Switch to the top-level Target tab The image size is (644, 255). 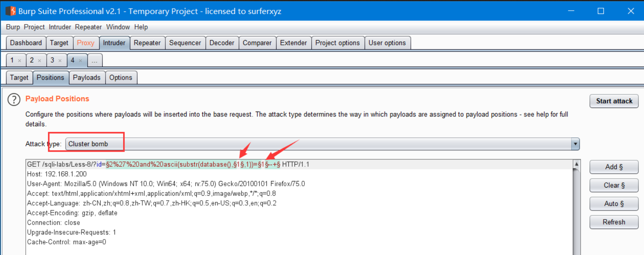[59, 43]
